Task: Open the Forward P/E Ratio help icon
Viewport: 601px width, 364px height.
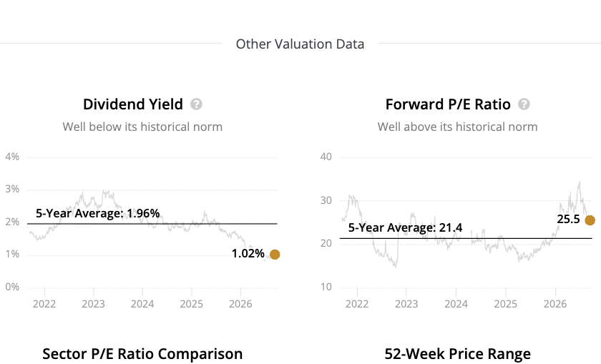Action: tap(524, 104)
